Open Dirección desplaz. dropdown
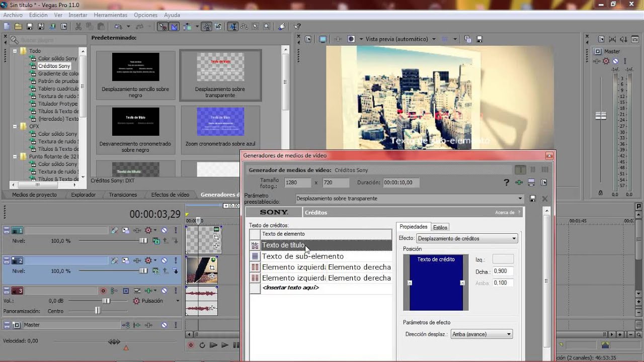This screenshot has width=644, height=362. (x=481, y=334)
